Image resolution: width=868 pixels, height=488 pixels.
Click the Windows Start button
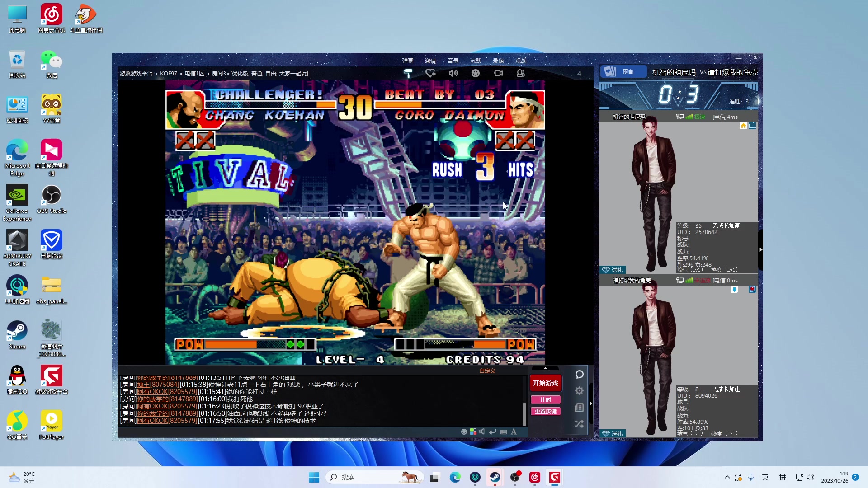click(x=314, y=477)
